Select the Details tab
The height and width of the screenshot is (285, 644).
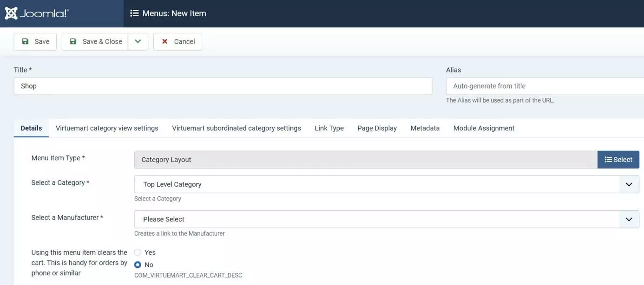tap(31, 128)
